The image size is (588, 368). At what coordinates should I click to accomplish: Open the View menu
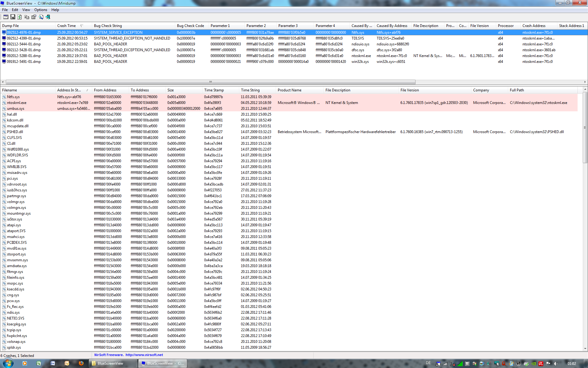26,10
